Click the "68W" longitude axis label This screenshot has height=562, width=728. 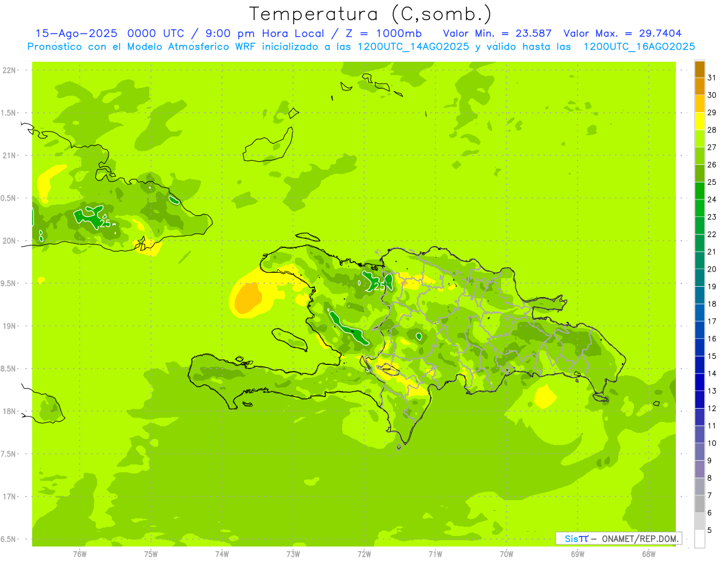pos(649,554)
